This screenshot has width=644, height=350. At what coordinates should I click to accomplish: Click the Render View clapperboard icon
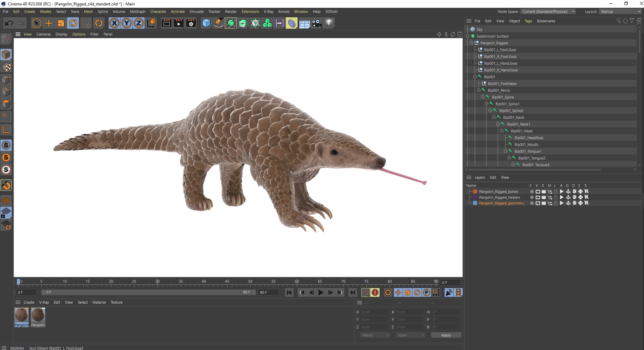click(166, 23)
